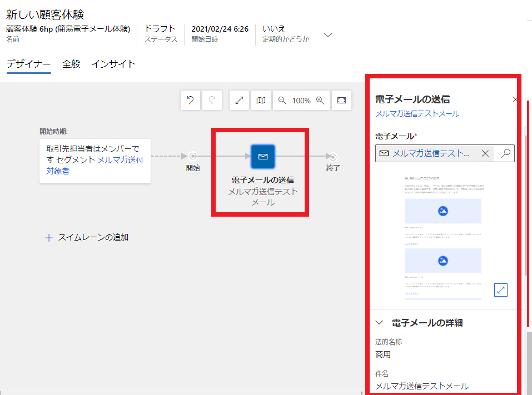This screenshot has width=532, height=395.
Task: Click the redo arrow in canvas toolbar
Action: pyautogui.click(x=212, y=101)
